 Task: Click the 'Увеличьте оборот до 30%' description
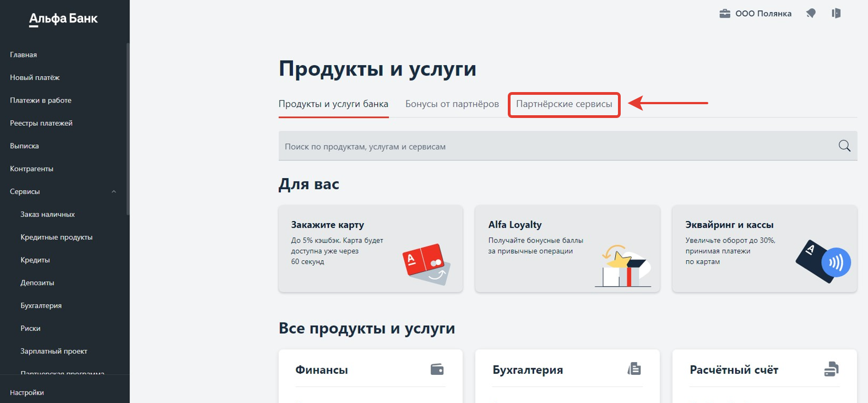point(730,251)
